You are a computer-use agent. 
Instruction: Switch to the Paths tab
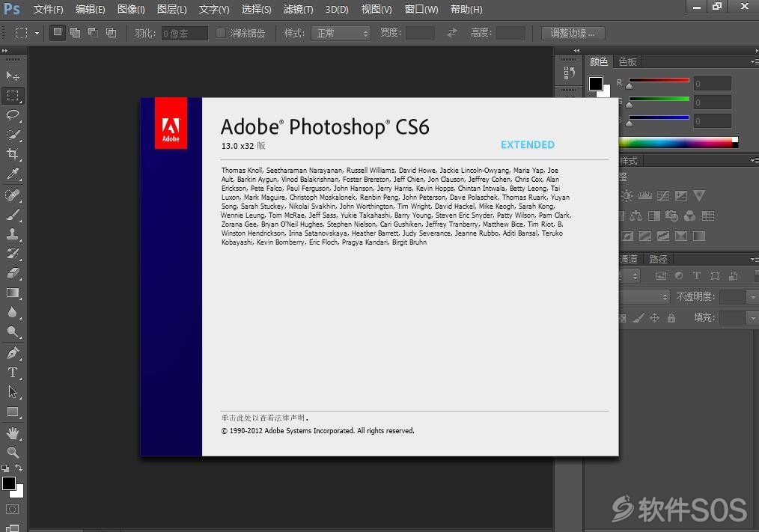click(658, 259)
